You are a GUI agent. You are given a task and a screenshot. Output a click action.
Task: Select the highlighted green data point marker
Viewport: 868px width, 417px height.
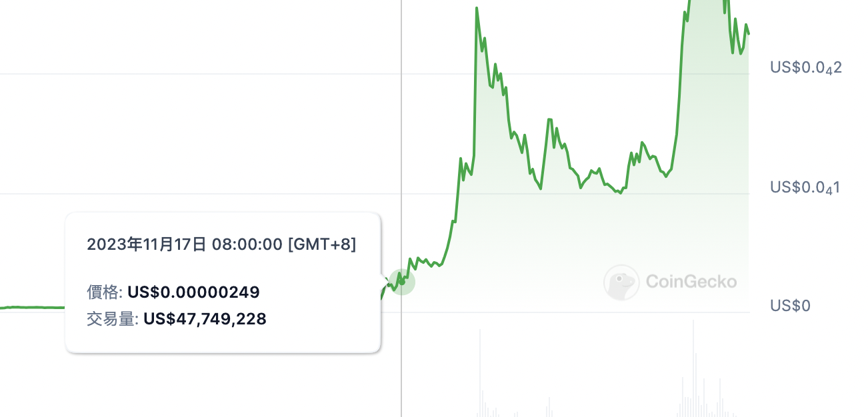click(402, 282)
